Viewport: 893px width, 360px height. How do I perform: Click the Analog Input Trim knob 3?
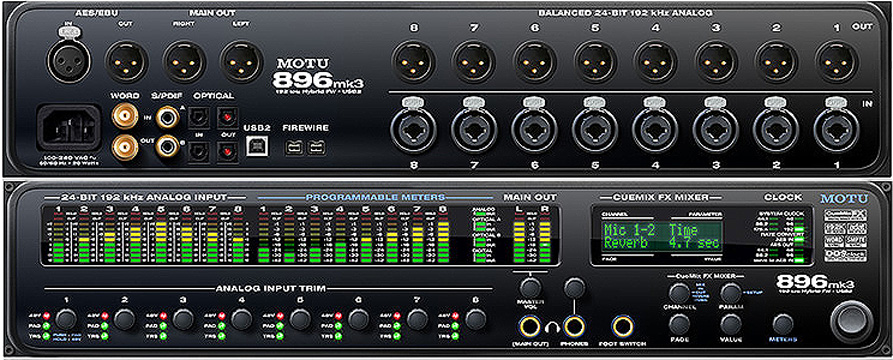183,319
